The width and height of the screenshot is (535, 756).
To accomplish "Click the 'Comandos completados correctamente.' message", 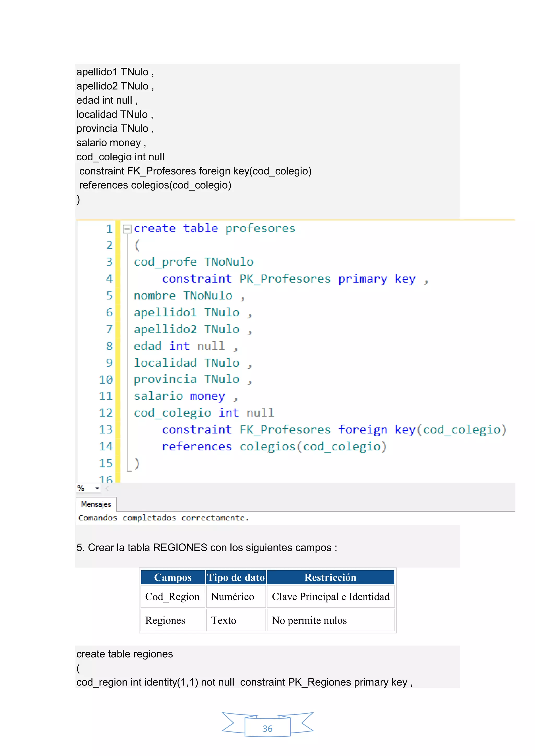I will [x=163, y=518].
